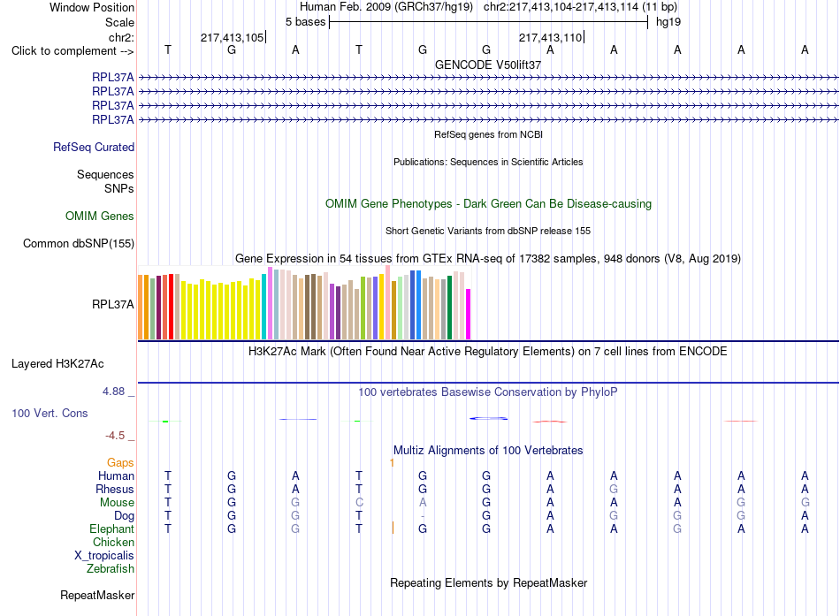Click the 4.88 upper PhyloP scale value
840x616 pixels.
(x=113, y=392)
